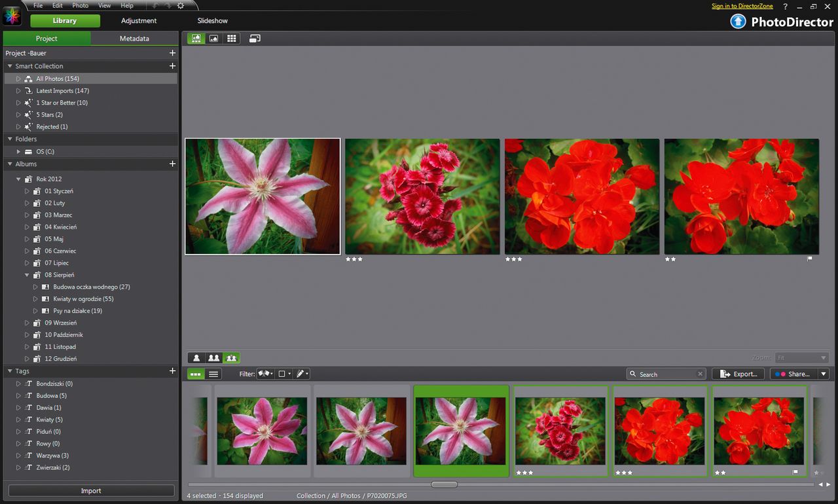
Task: Click the Import button
Action: coord(91,491)
